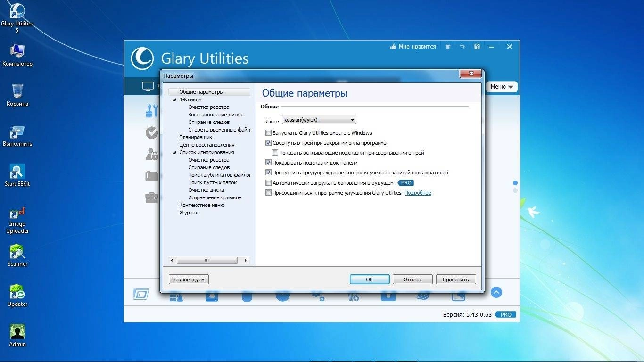
Task: Open Контекстное меню settings page
Action: [x=202, y=205]
